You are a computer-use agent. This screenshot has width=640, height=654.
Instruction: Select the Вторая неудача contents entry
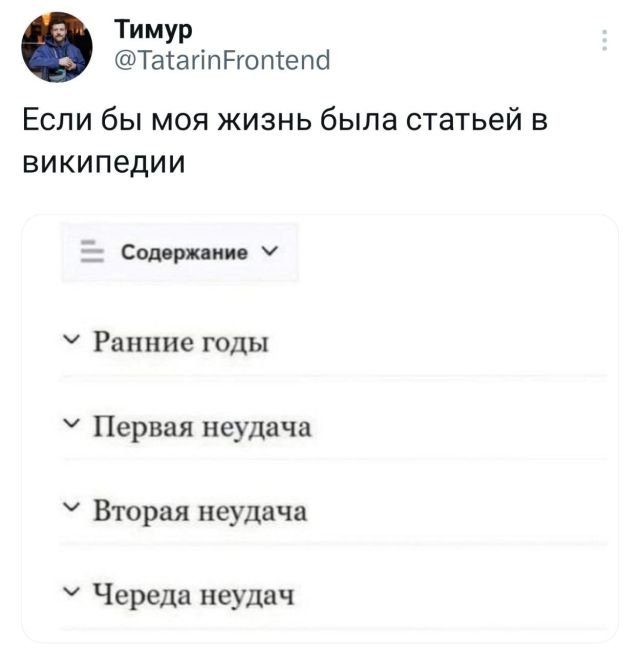point(200,513)
